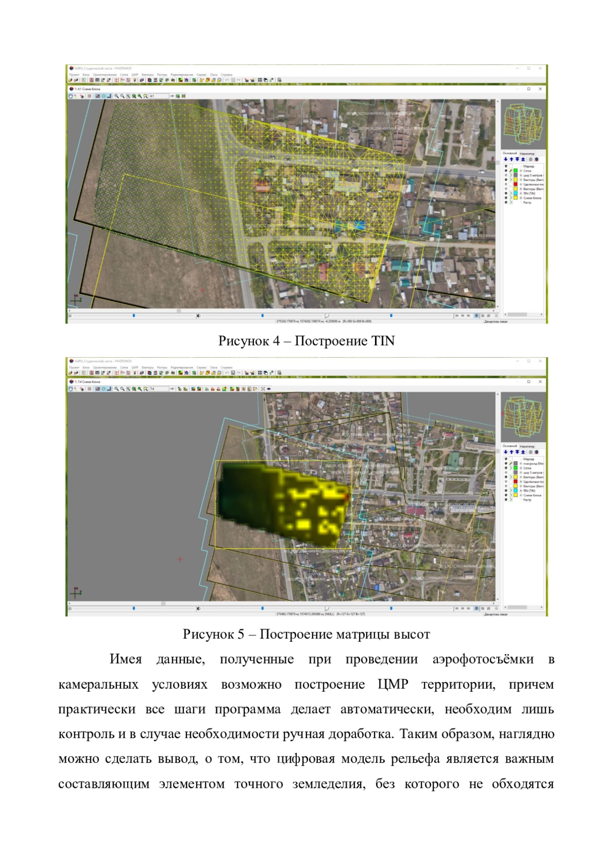Click the caption 'Рисунок 5 – Построение матрицы высот'

point(306,634)
